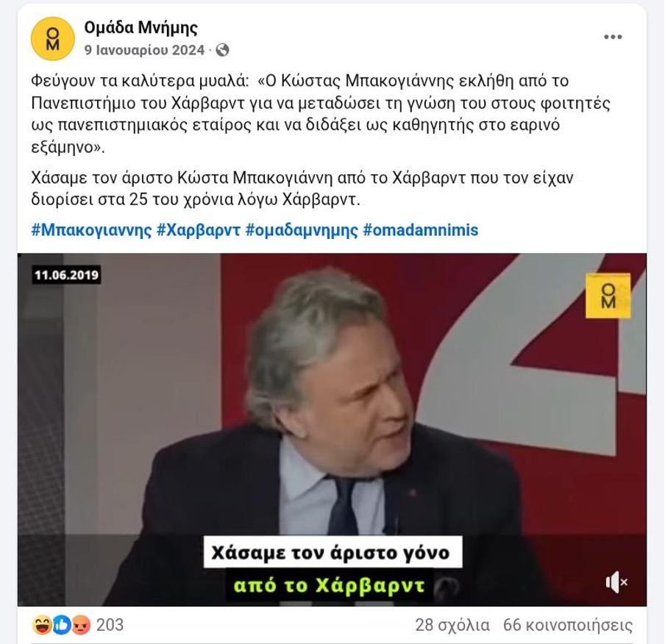The width and height of the screenshot is (665, 644).
Task: Open the #ομαδαμνημης hashtag
Action: point(302,230)
